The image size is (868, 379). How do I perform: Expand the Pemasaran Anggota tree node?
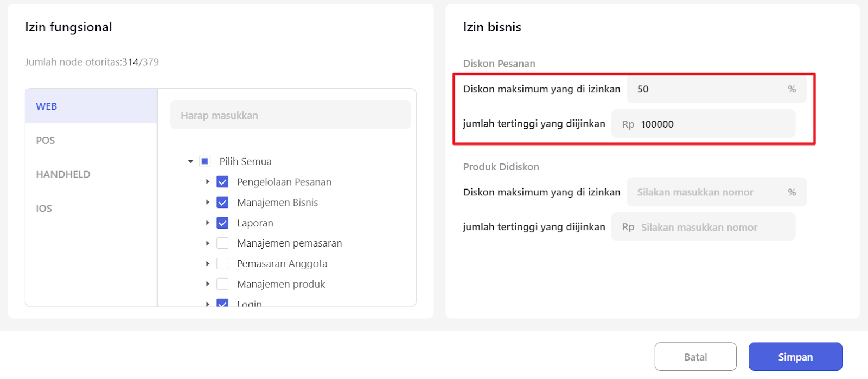click(x=208, y=264)
